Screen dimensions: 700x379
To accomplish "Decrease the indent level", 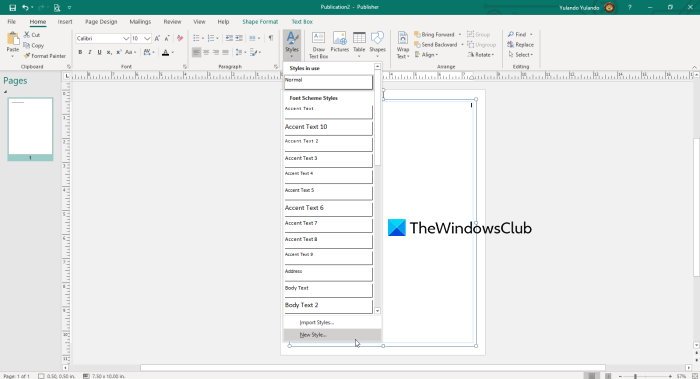I will point(229,38).
